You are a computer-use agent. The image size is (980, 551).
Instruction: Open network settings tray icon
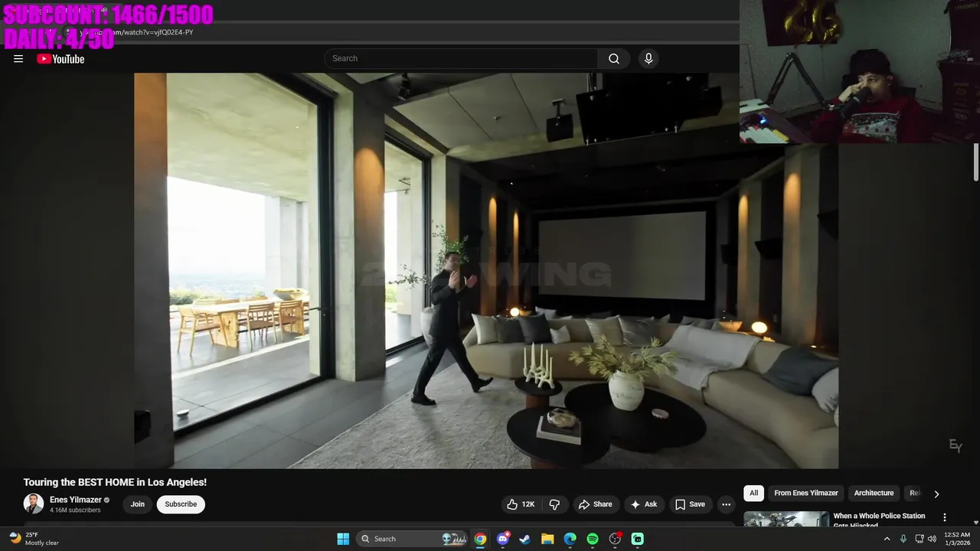click(x=920, y=539)
